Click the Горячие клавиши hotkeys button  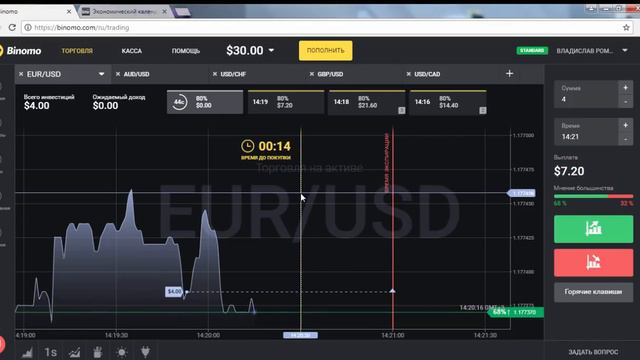pos(593,292)
